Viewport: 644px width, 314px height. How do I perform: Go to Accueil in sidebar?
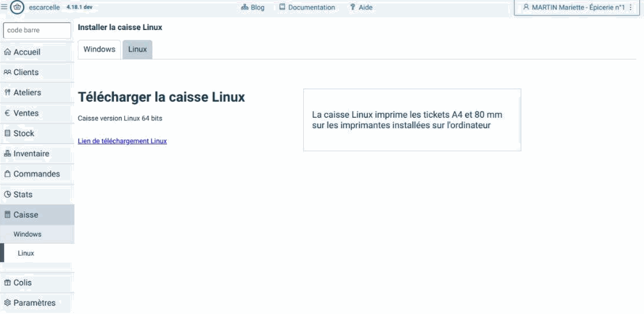(x=37, y=53)
